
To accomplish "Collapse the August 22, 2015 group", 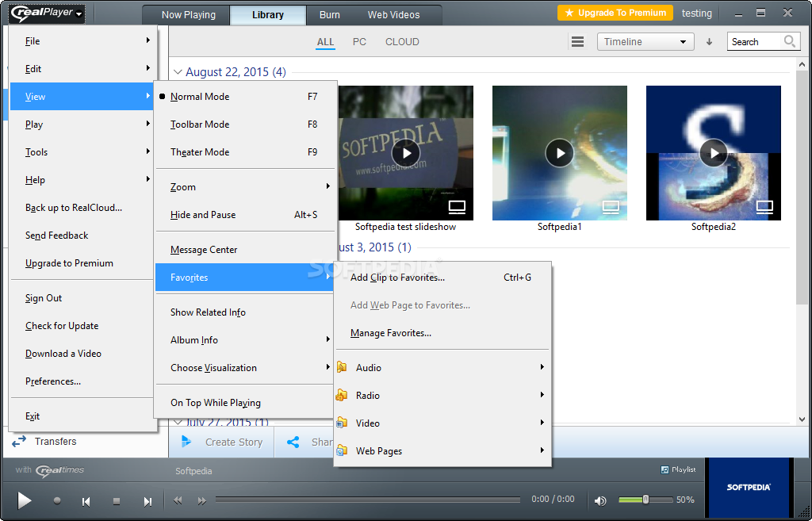I will 178,72.
